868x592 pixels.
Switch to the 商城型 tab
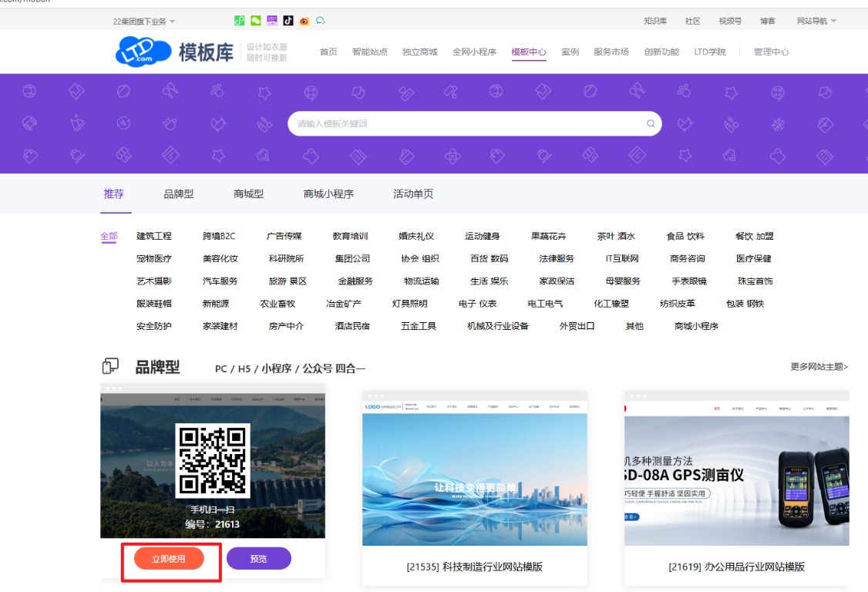click(248, 193)
